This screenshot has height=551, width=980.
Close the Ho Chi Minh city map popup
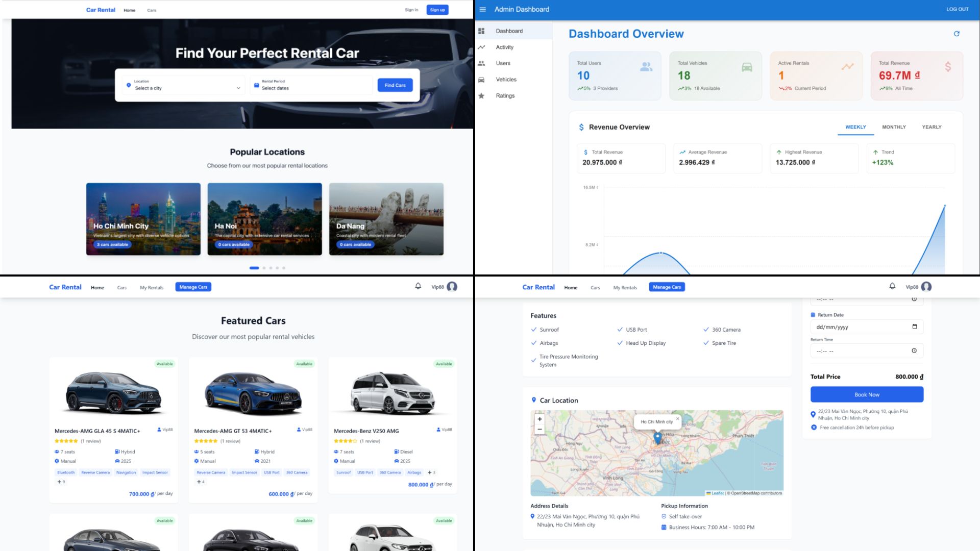point(677,419)
